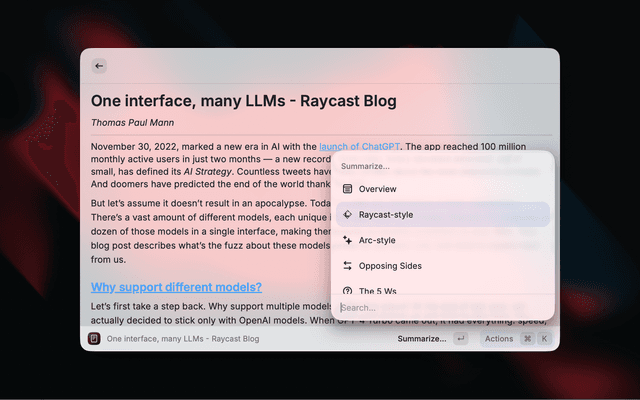Click the Arc-style sparkles icon
The height and width of the screenshot is (400, 640).
(347, 240)
